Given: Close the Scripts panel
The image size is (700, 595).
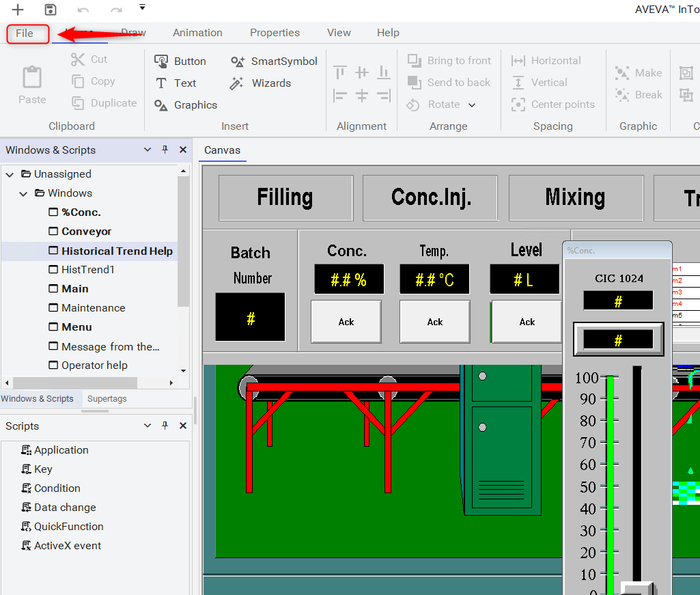Looking at the screenshot, I should pyautogui.click(x=183, y=426).
